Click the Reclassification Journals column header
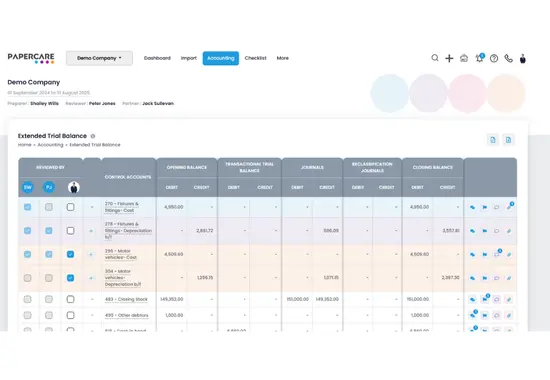The image size is (550, 380). (372, 167)
